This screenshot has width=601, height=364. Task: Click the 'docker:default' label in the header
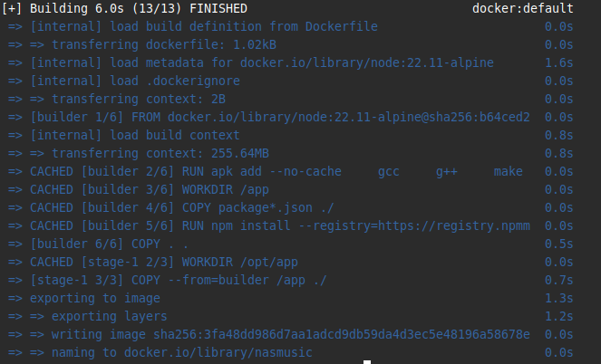(x=522, y=9)
